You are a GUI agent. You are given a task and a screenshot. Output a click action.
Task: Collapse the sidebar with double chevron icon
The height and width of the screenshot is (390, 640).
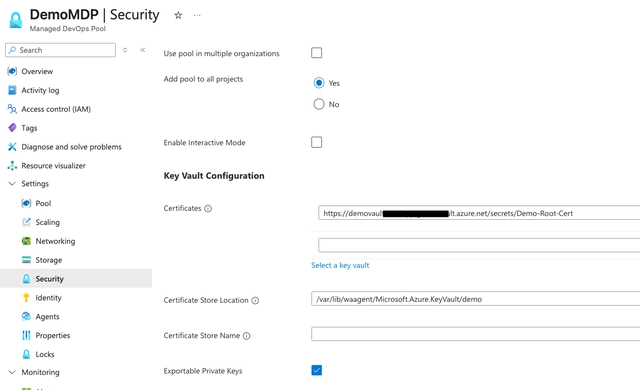[142, 50]
